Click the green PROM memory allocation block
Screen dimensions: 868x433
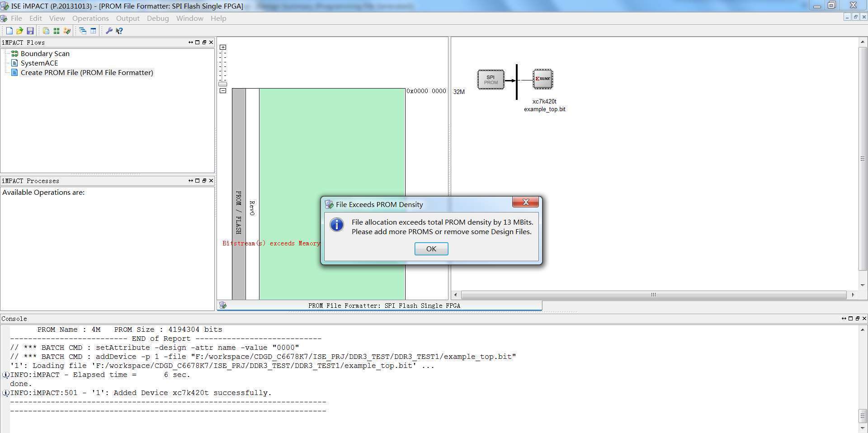click(332, 193)
